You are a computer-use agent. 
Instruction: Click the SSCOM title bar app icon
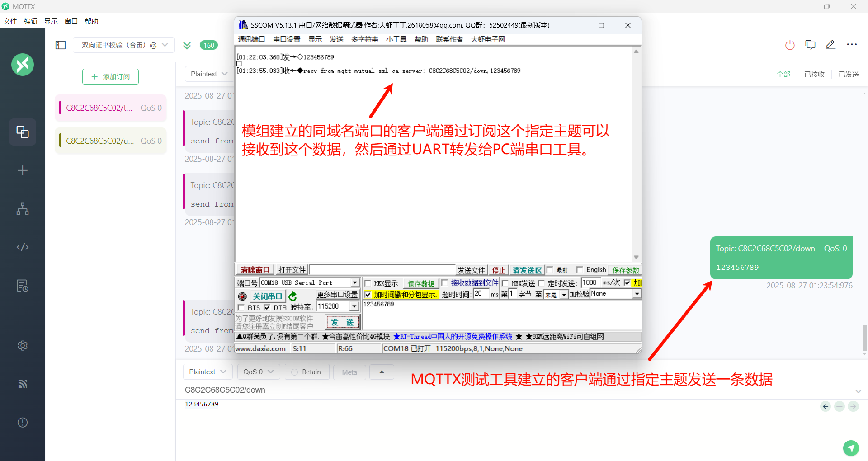coord(243,25)
